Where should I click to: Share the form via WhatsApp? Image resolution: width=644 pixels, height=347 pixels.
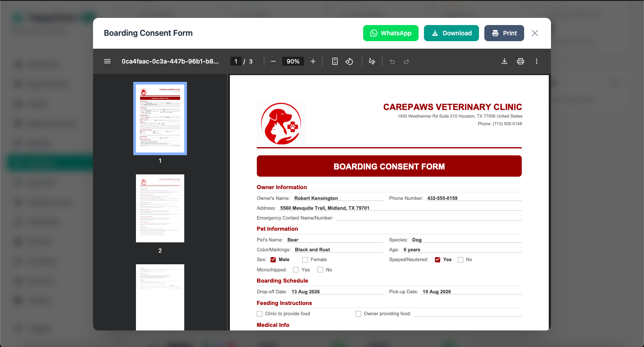click(x=391, y=33)
